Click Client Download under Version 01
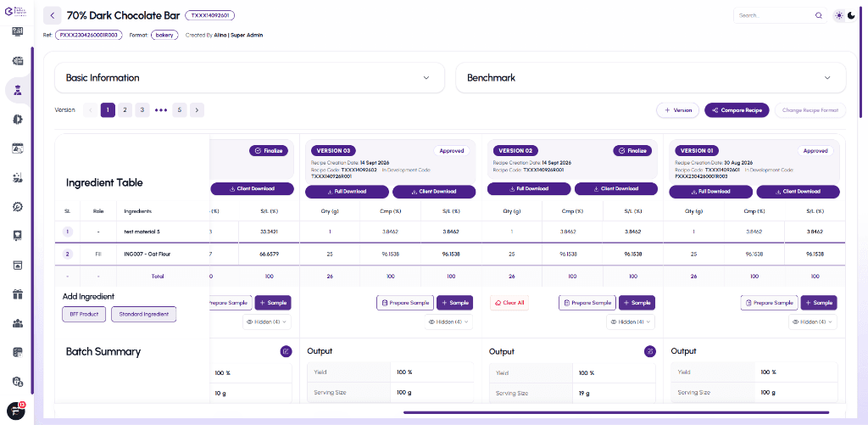 [x=798, y=192]
